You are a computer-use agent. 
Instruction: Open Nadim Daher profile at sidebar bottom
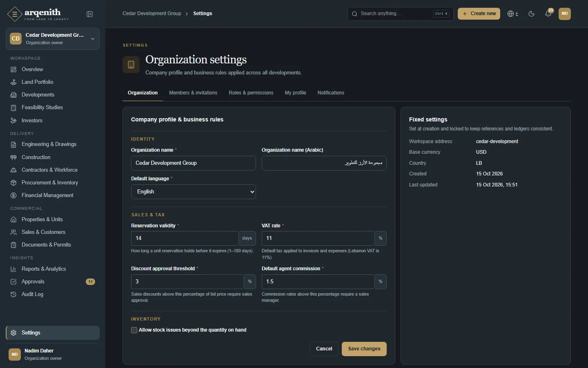click(x=53, y=354)
